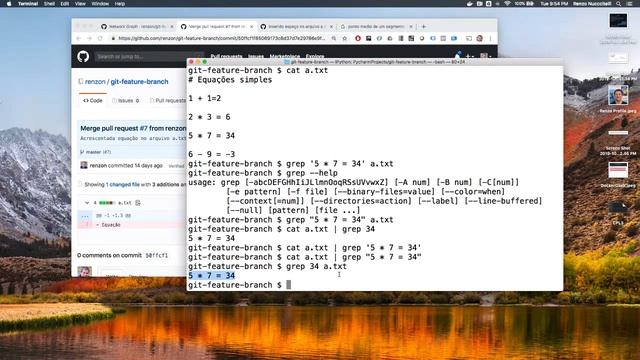The image size is (640, 360).
Task: Open the renzon owner link
Action: tap(95, 82)
